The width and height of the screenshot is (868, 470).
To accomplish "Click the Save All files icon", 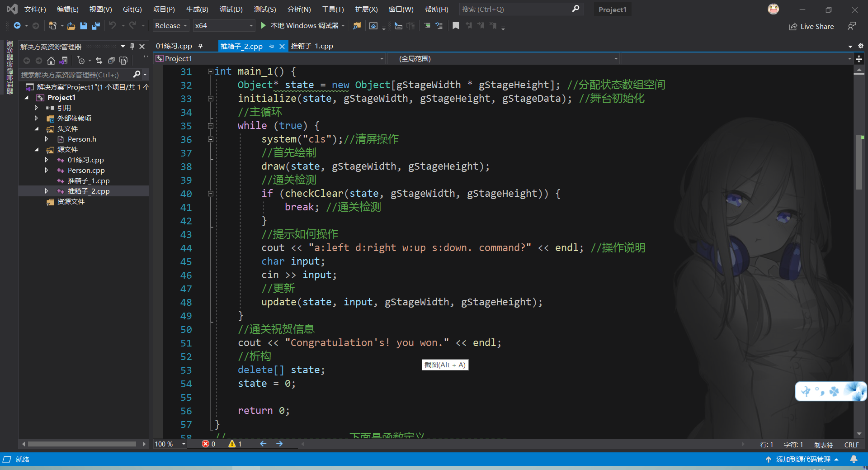I will coord(95,26).
